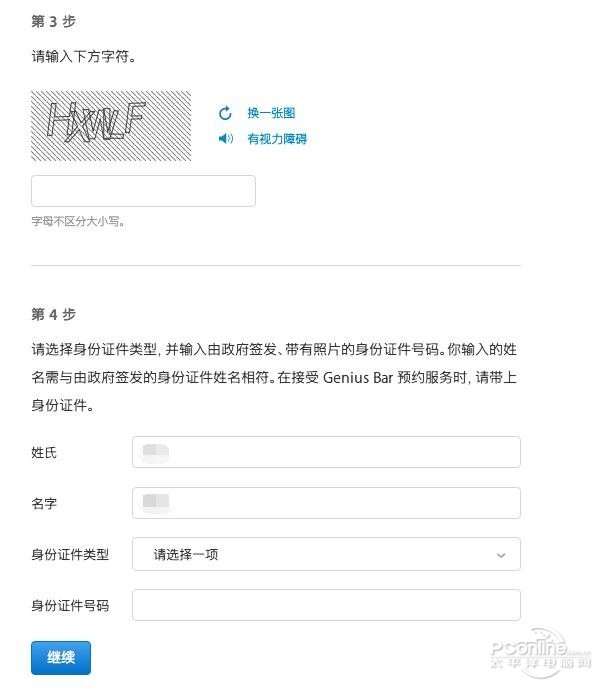
Task: Click the 字母不区分大小写 hint text
Action: click(78, 221)
